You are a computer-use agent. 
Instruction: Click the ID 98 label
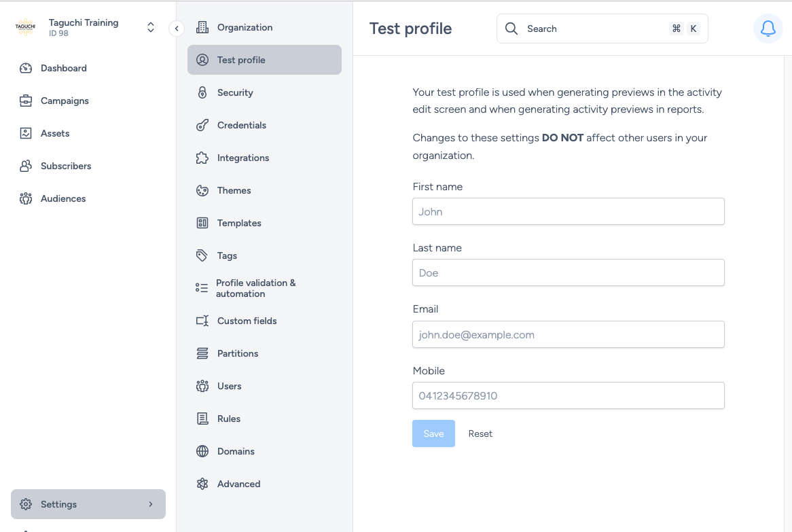point(58,33)
